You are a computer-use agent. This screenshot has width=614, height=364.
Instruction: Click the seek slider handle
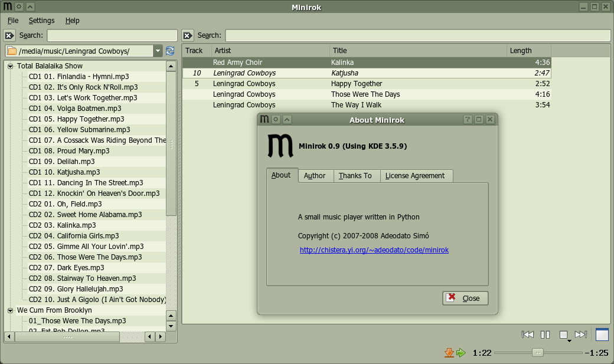click(538, 353)
